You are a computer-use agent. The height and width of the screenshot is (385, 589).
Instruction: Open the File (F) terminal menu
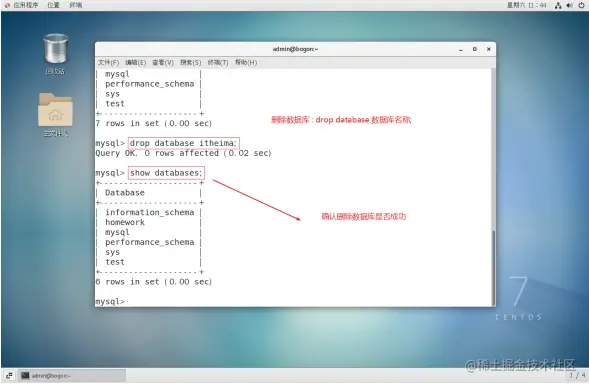pyautogui.click(x=108, y=62)
